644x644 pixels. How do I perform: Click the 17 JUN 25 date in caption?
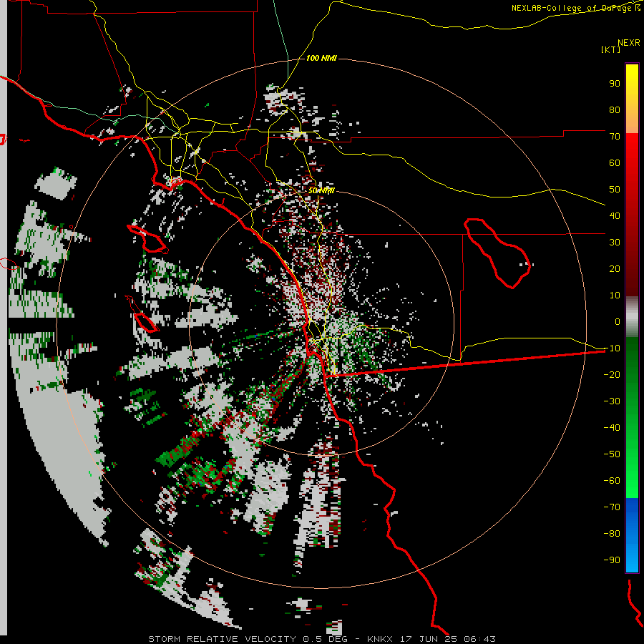(429, 639)
